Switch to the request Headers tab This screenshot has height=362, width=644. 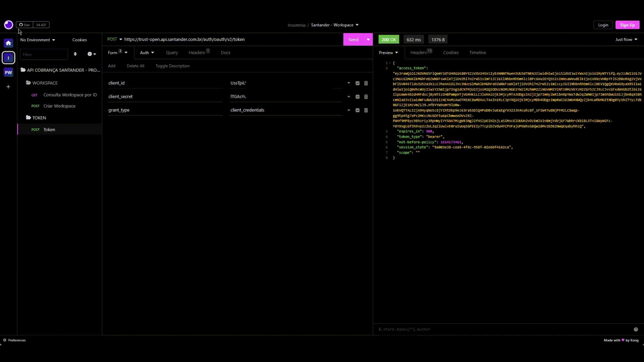point(199,53)
